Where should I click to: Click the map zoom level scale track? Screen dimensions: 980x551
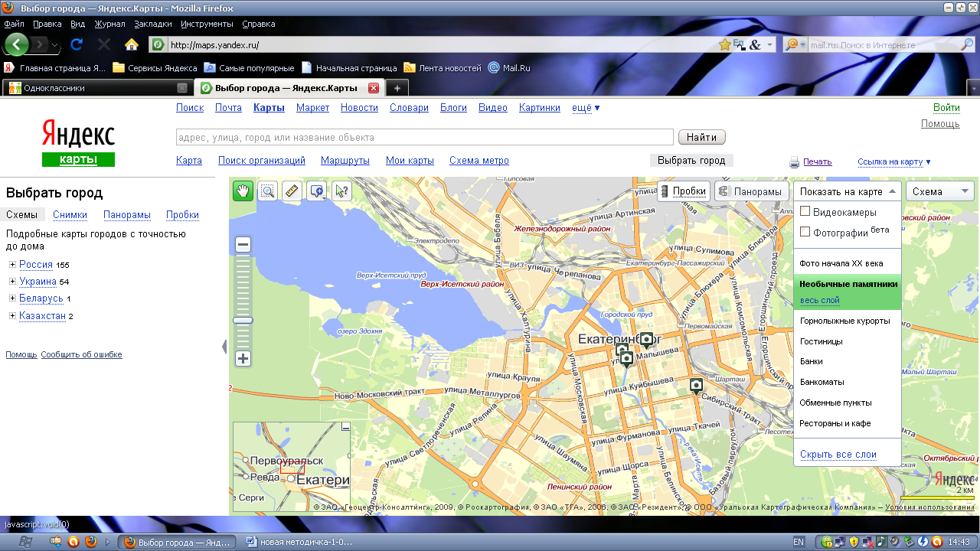(243, 302)
